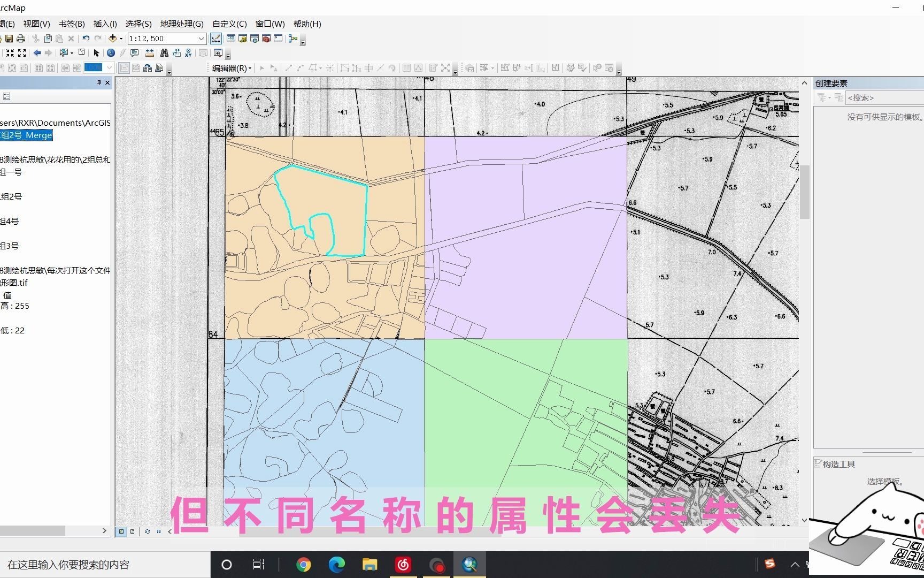Viewport: 924px width, 578px height.
Task: Toggle the Editor toolbar button
Action: (x=216, y=39)
